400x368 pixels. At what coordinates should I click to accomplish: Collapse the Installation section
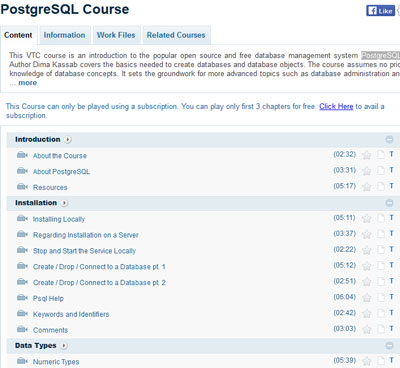[389, 203]
